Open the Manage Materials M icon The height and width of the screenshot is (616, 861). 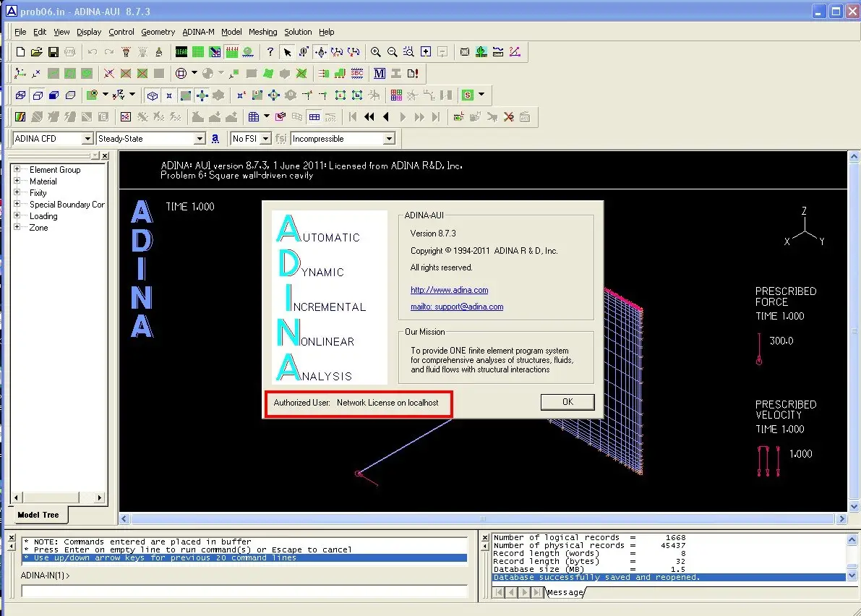coord(380,74)
